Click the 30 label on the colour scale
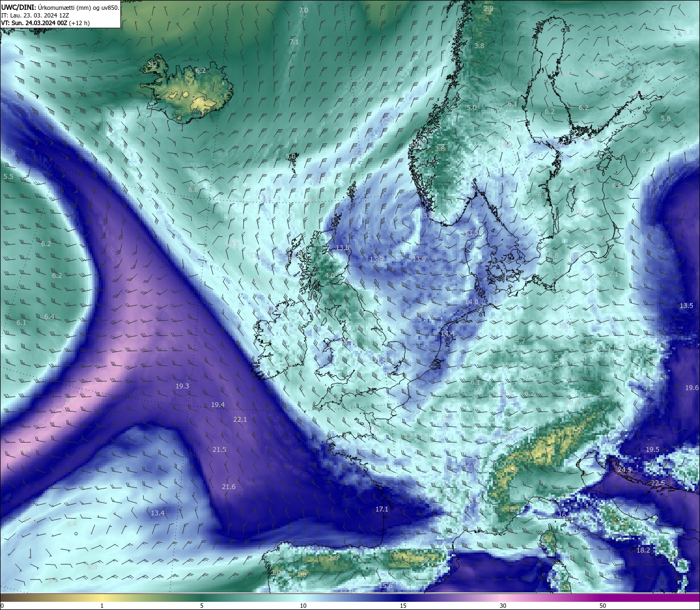Viewport: 700px width, 610px height. pyautogui.click(x=503, y=606)
